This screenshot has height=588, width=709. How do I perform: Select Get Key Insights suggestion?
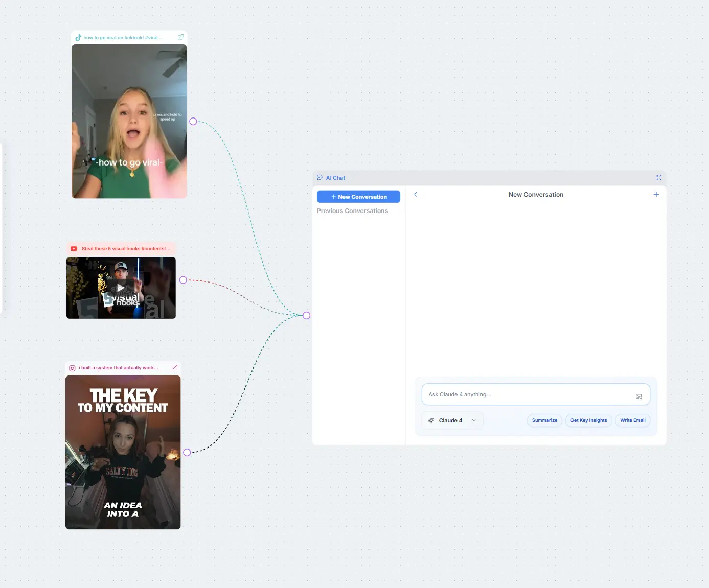point(588,420)
